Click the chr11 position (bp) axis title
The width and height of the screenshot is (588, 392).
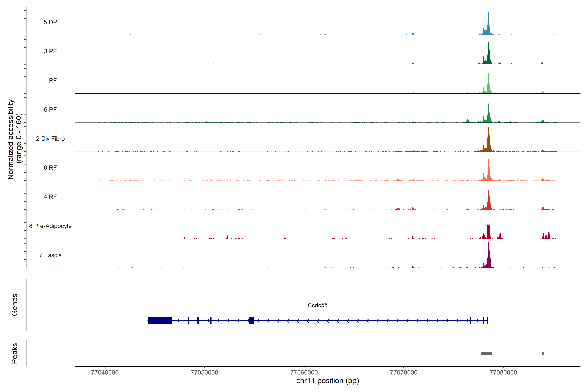327,381
